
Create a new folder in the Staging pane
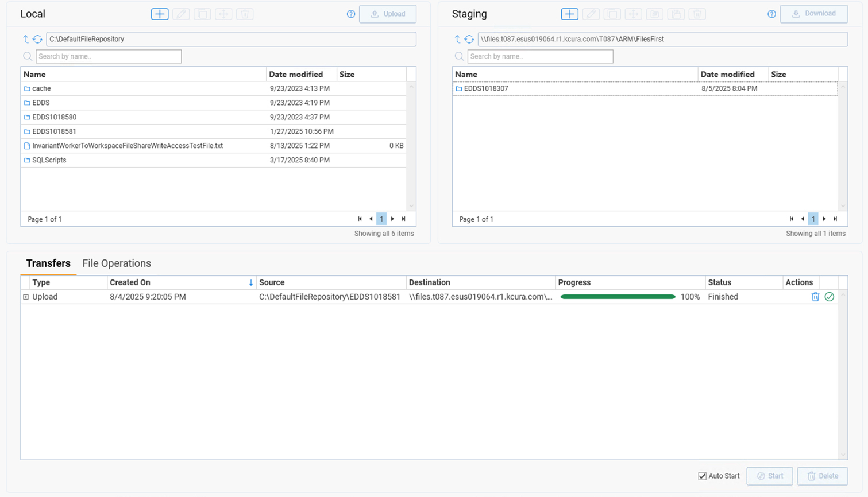point(569,14)
